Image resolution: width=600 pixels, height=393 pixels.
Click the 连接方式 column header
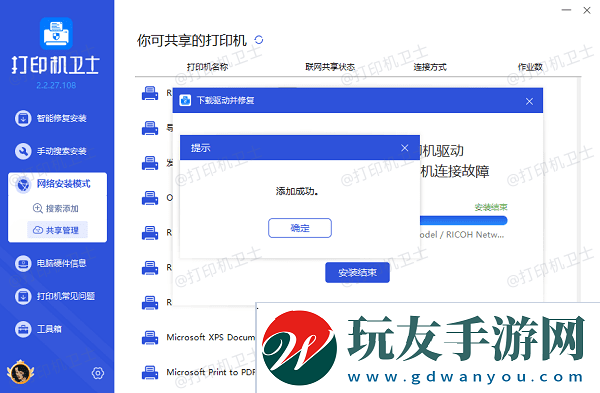point(430,67)
